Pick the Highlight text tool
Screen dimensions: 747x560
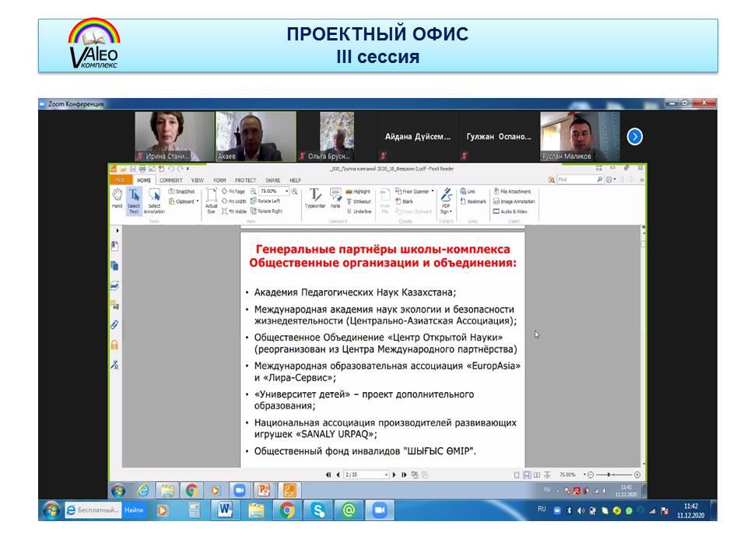pos(358,191)
